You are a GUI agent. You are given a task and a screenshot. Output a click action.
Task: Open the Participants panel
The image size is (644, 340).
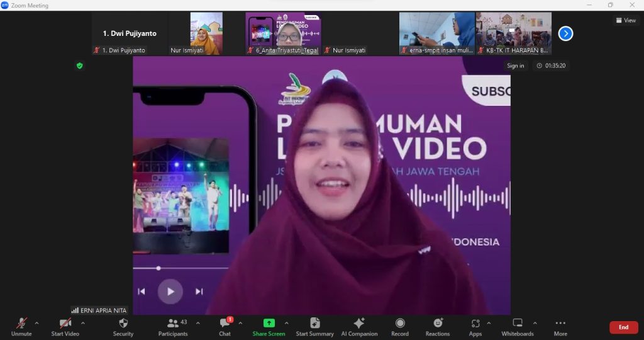(173, 324)
